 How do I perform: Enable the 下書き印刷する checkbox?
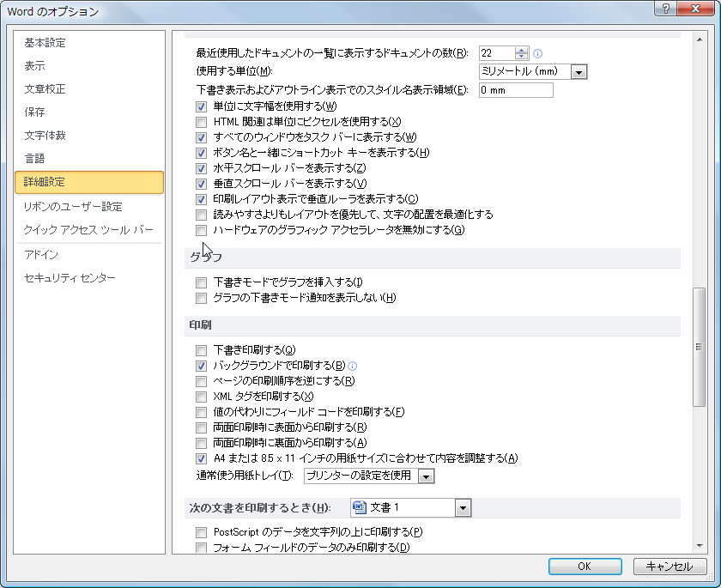201,350
